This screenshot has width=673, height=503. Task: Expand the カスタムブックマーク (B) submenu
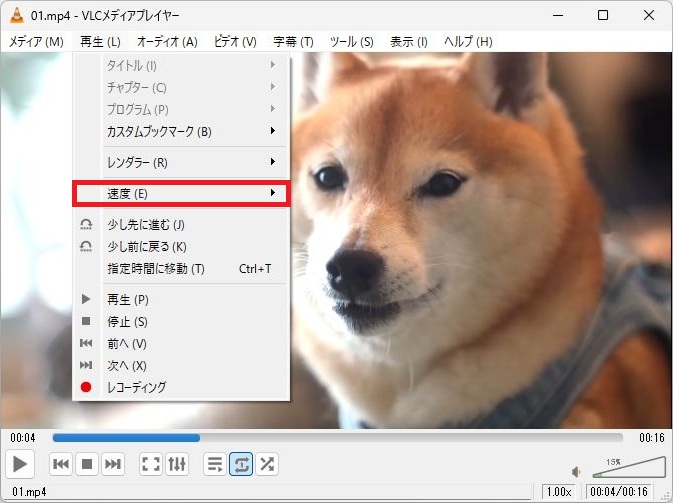click(x=182, y=131)
